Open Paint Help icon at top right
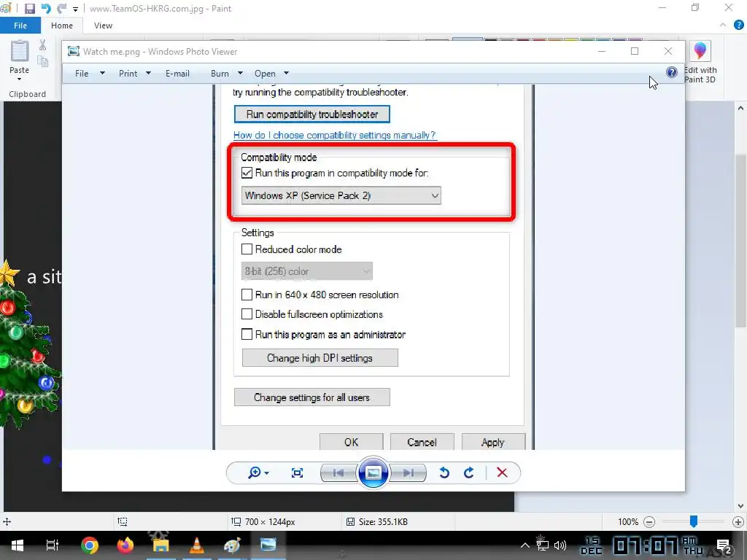747x560 pixels. pos(739,26)
